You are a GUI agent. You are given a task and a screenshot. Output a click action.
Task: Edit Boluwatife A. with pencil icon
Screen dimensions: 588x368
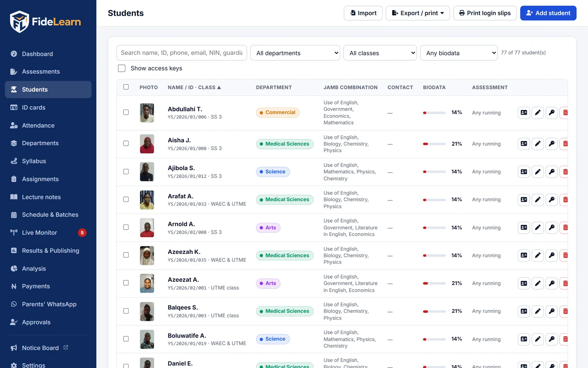tap(538, 339)
